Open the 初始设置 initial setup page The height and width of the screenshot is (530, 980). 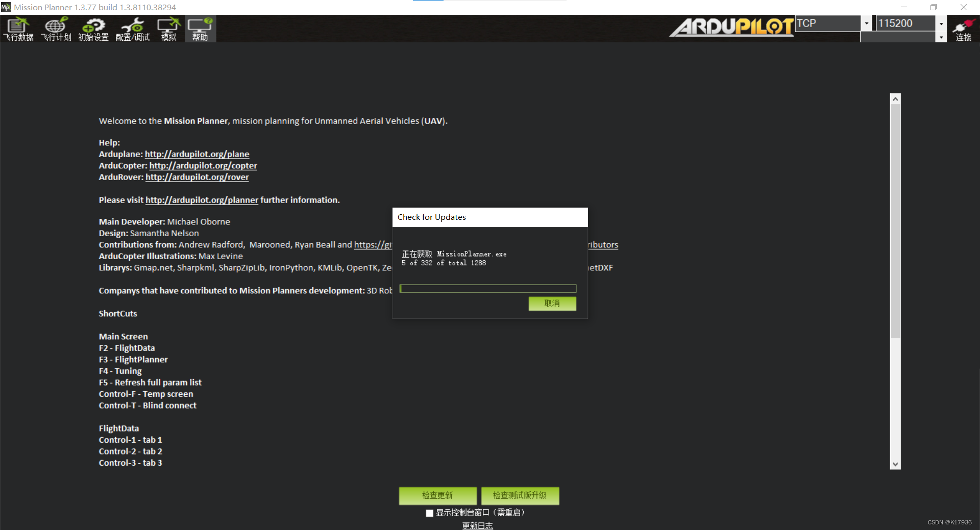coord(93,29)
